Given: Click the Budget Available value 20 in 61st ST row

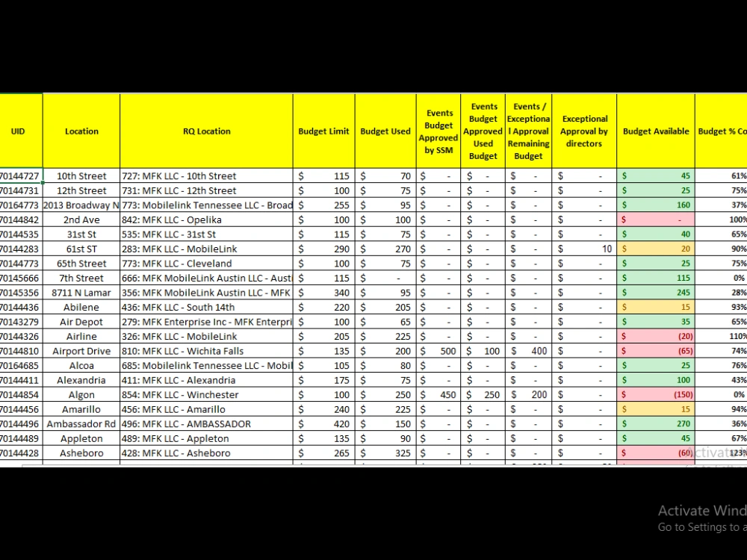Looking at the screenshot, I should [x=656, y=249].
